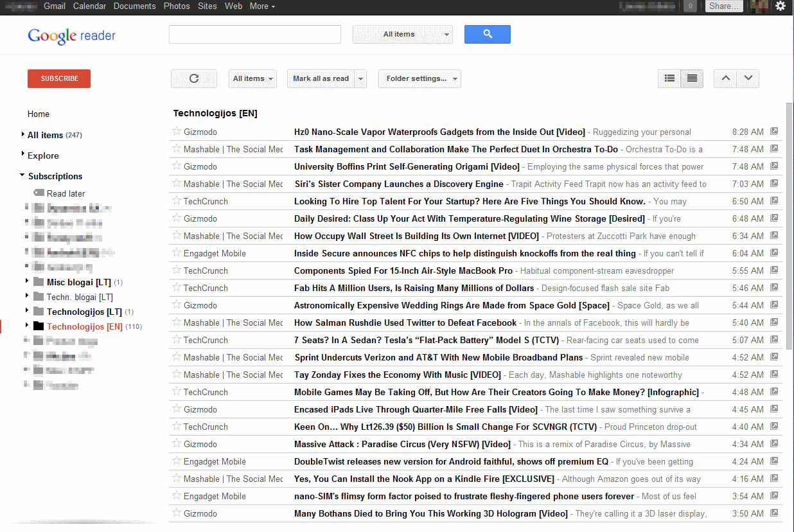Go to Web in top bar
This screenshot has width=794, height=532.
point(234,6)
